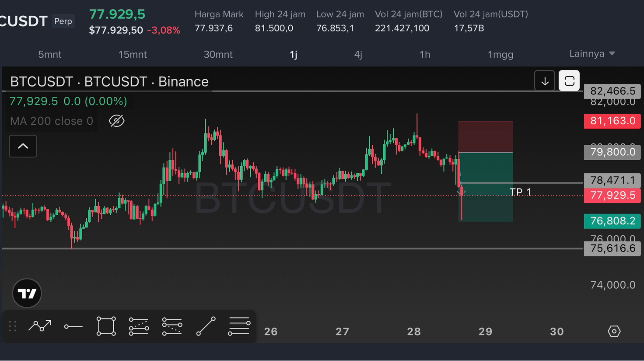Click the green 77.929,5 last price

(117, 14)
